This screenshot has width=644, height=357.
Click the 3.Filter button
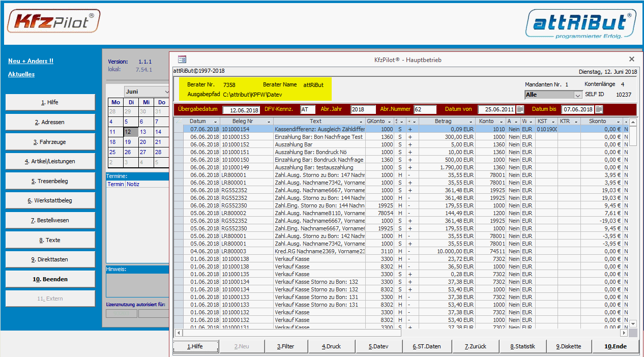[x=286, y=346]
